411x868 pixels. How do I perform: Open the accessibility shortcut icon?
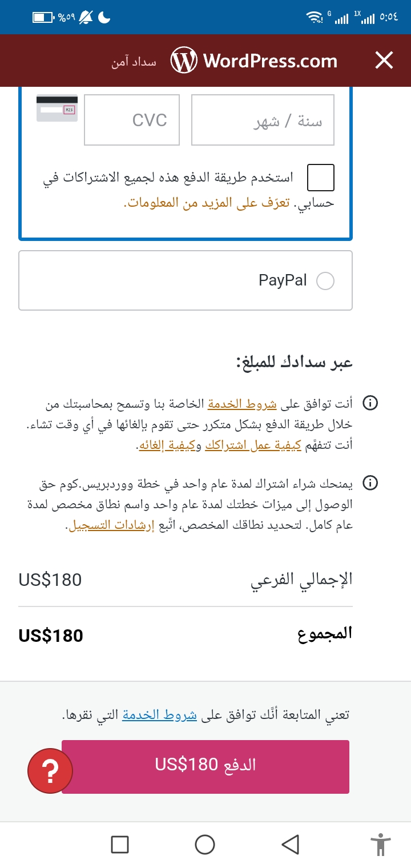[x=380, y=845]
